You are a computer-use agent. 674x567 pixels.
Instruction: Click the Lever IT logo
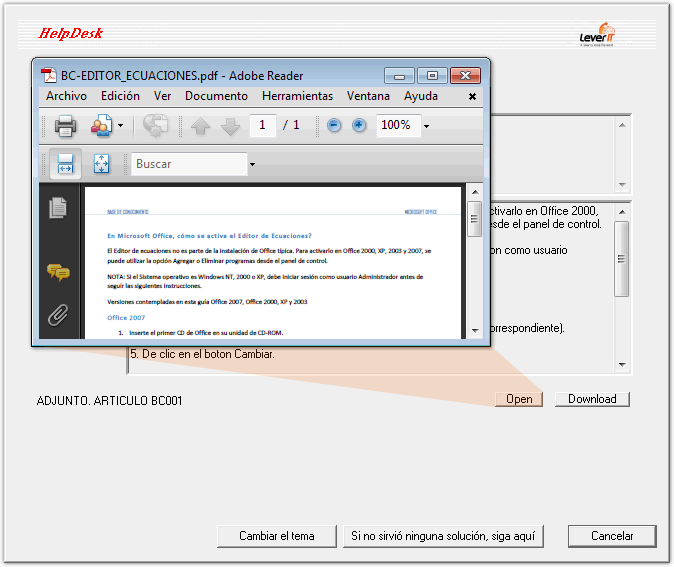(x=597, y=34)
